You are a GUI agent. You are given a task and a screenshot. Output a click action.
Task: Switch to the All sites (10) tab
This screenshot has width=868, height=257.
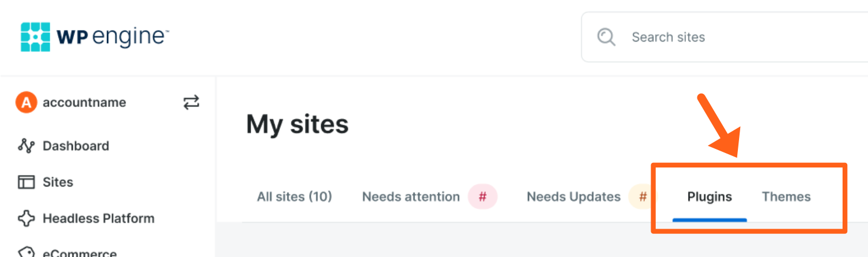294,197
